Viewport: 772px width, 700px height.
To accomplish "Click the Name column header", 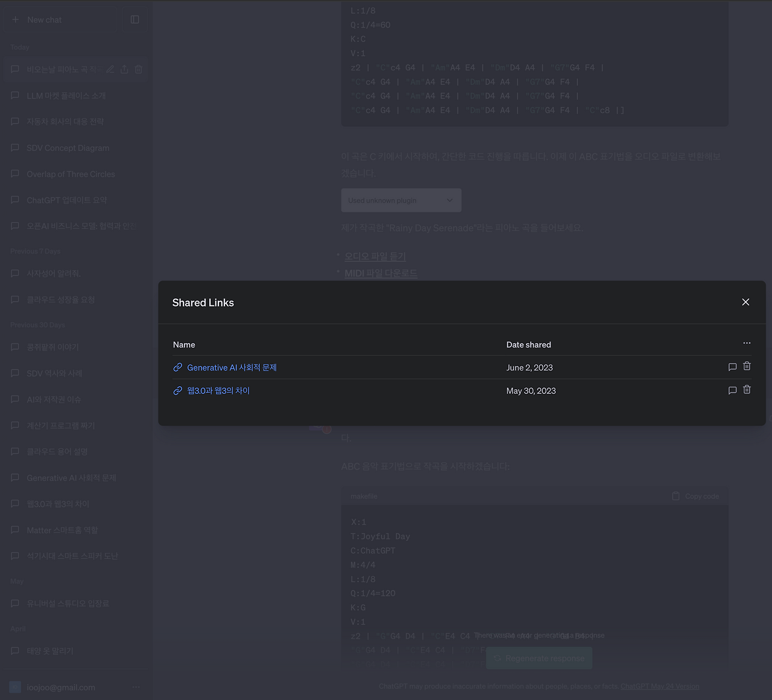I will tap(184, 345).
